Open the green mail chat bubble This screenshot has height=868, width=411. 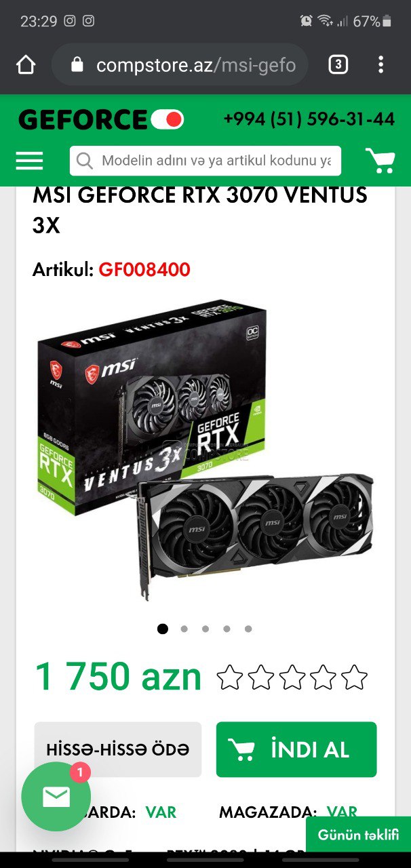point(56,797)
